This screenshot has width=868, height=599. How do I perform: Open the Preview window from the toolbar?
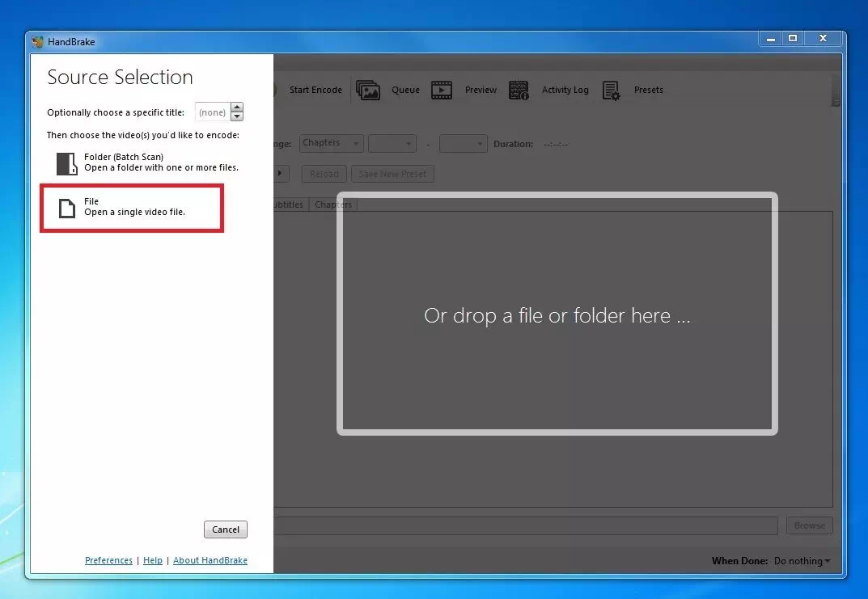[464, 90]
